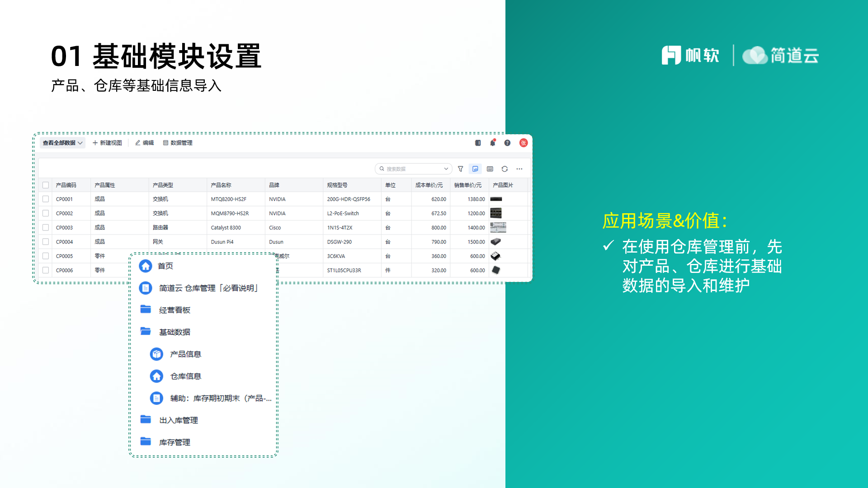Click the row height table icon
The image size is (868, 488).
tap(490, 169)
